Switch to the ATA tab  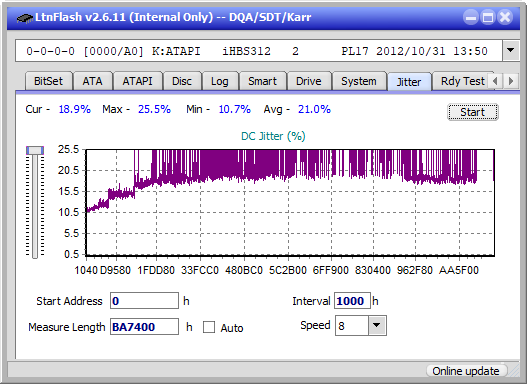pyautogui.click(x=92, y=81)
